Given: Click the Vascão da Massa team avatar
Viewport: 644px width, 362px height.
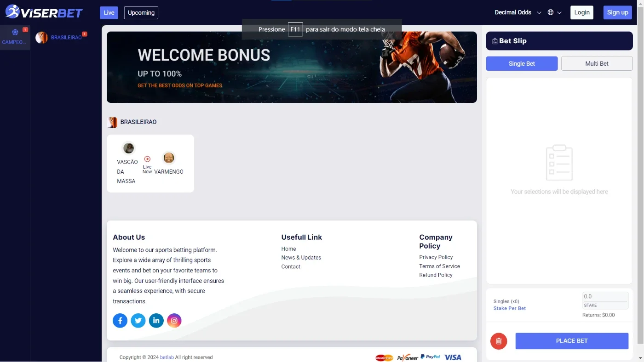Looking at the screenshot, I should pos(129,148).
